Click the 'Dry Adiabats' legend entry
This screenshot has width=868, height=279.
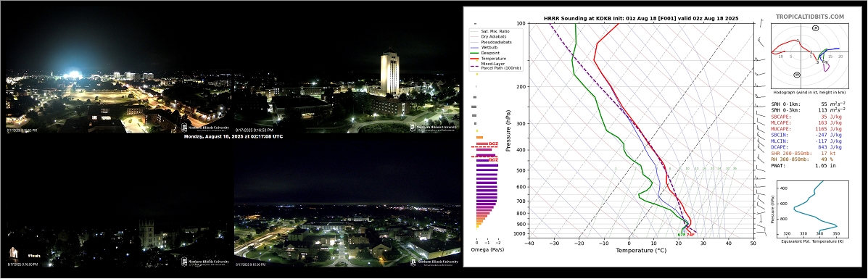pos(487,36)
